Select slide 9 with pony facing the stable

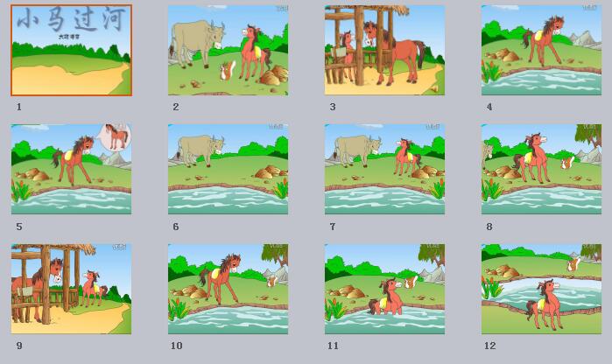pos(72,289)
